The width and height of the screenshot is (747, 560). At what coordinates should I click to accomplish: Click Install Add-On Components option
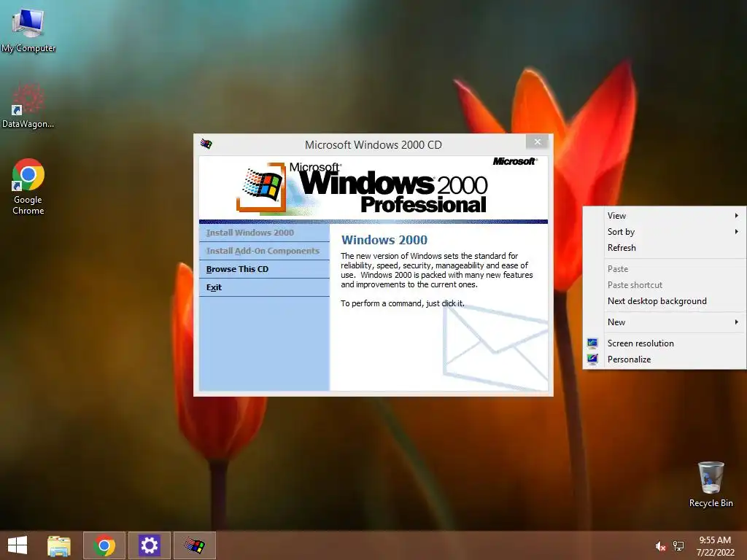click(x=264, y=251)
